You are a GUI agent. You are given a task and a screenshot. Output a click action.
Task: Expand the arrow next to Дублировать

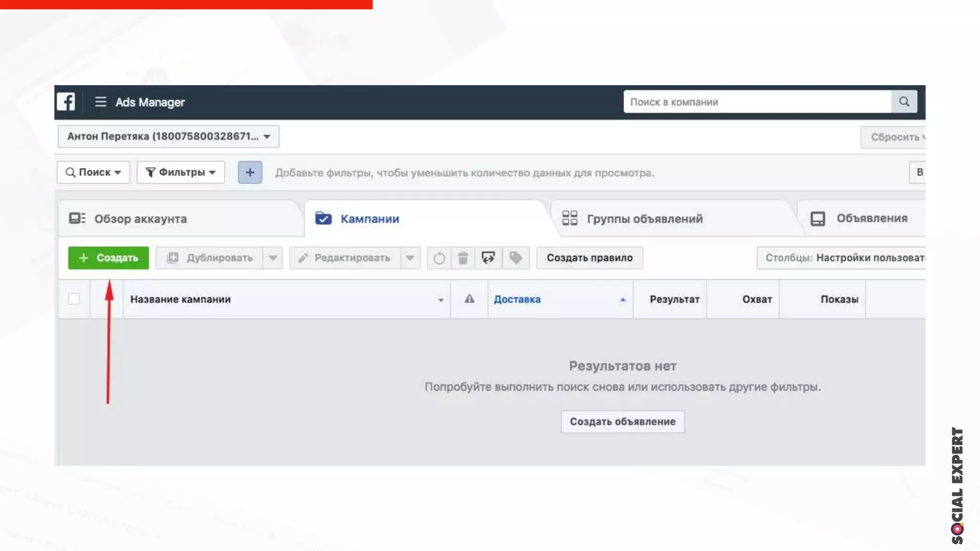[x=273, y=258]
